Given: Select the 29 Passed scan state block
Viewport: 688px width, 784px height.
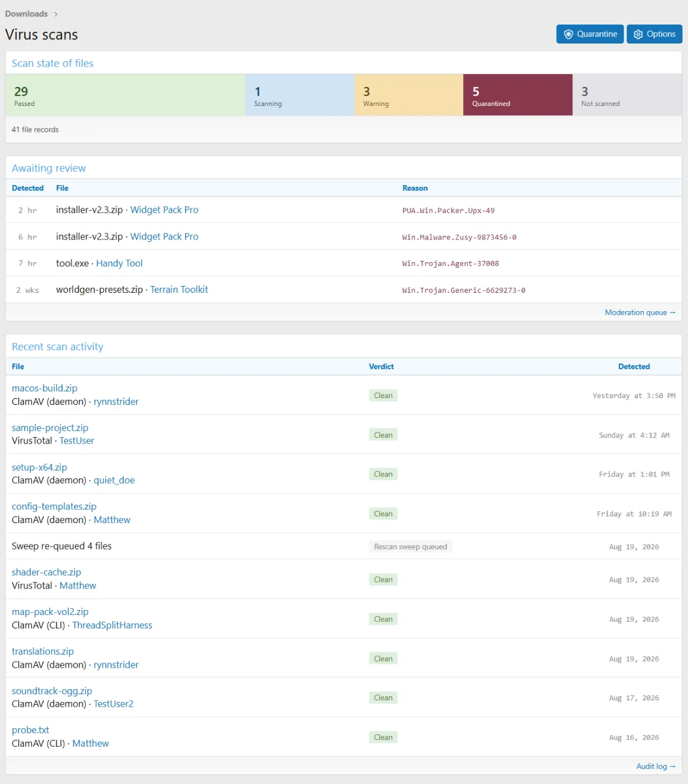Looking at the screenshot, I should click(x=126, y=95).
